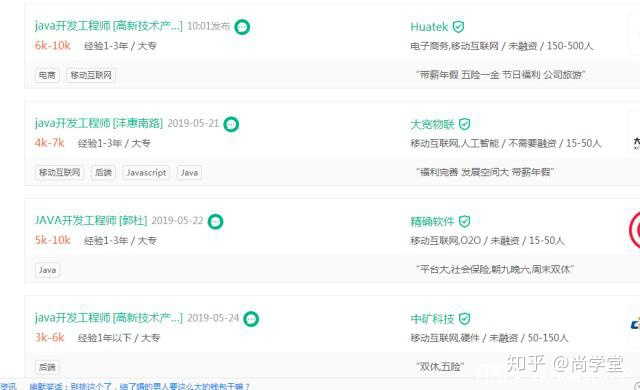
Task: Select the Javascript skill tag
Action: (x=146, y=173)
